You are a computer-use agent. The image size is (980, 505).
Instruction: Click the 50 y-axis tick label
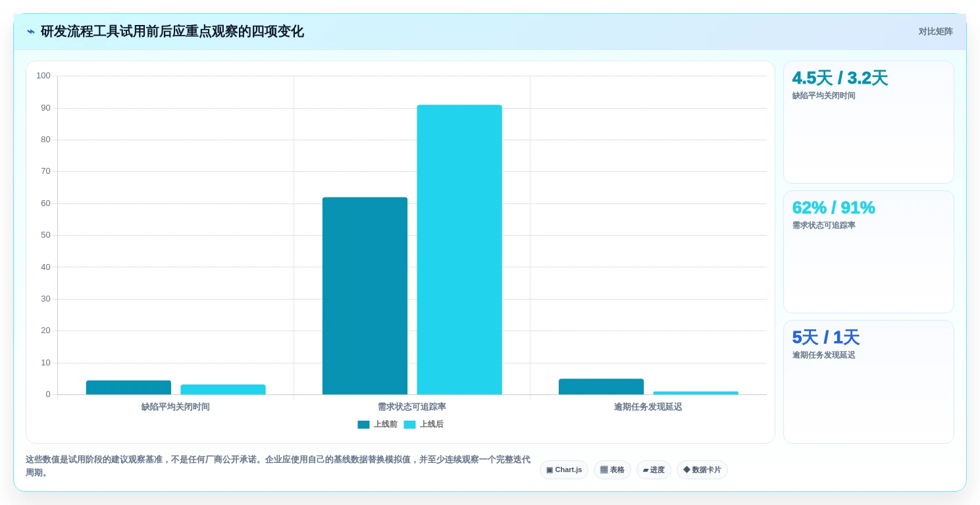click(x=45, y=235)
